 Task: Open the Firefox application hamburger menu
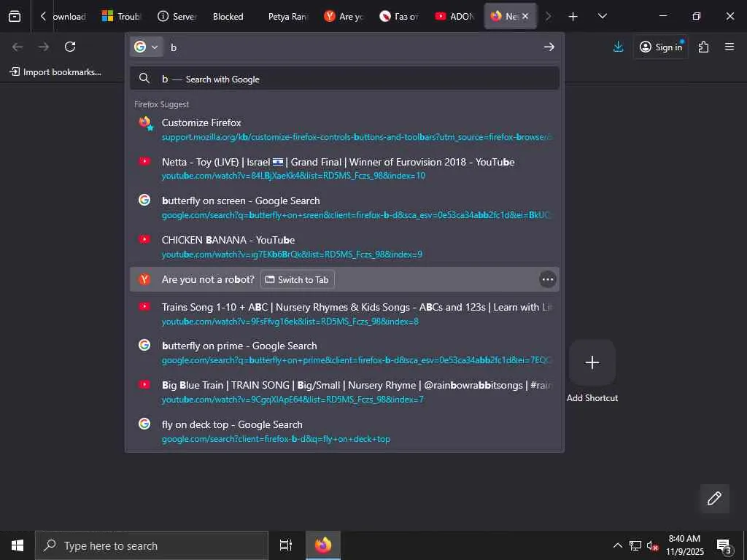coord(729,47)
